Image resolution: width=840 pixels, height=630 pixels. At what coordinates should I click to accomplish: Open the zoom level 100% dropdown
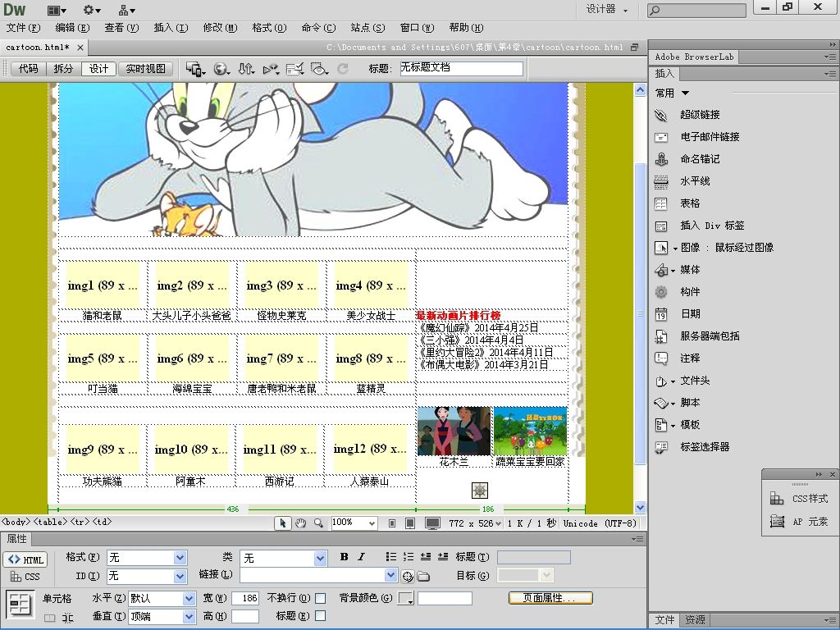coord(372,523)
